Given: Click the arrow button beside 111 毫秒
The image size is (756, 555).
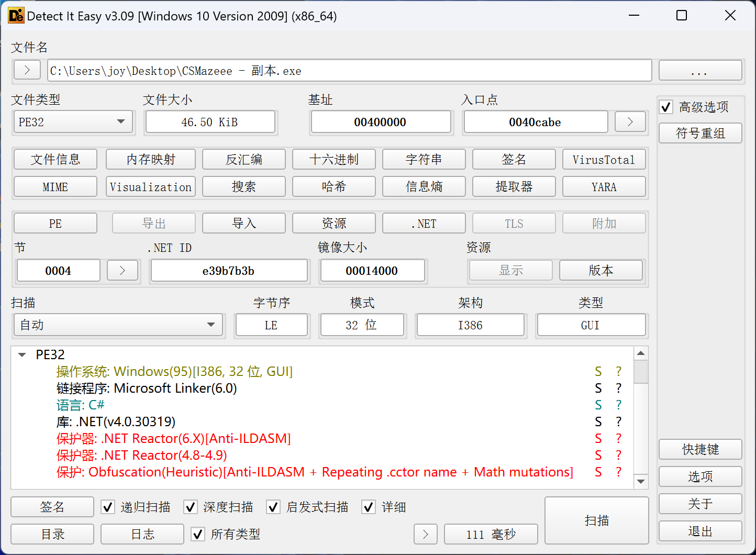Looking at the screenshot, I should click(426, 534).
